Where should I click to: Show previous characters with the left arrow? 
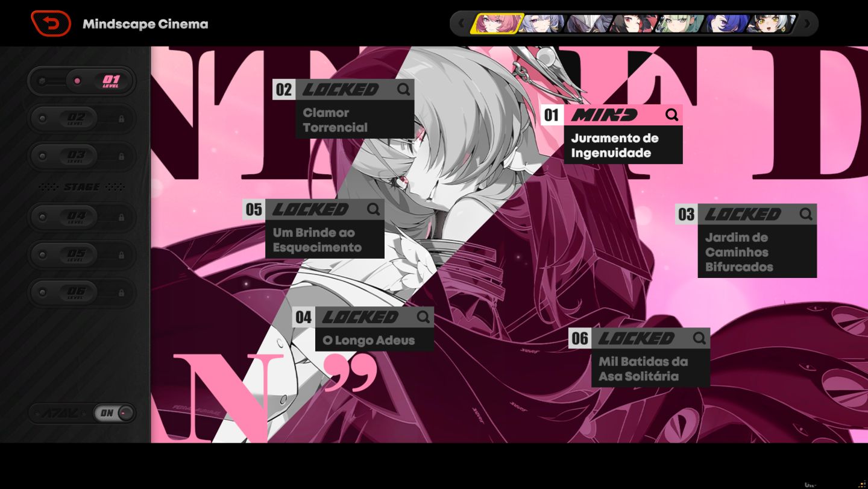462,24
